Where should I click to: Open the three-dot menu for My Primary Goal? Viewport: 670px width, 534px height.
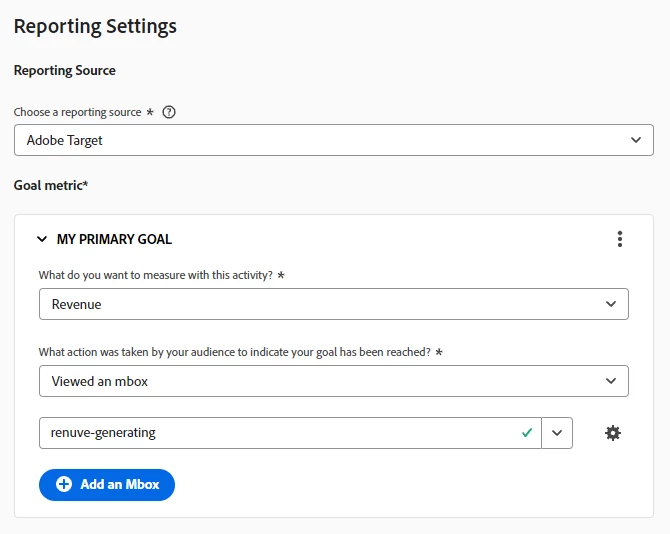pyautogui.click(x=620, y=239)
